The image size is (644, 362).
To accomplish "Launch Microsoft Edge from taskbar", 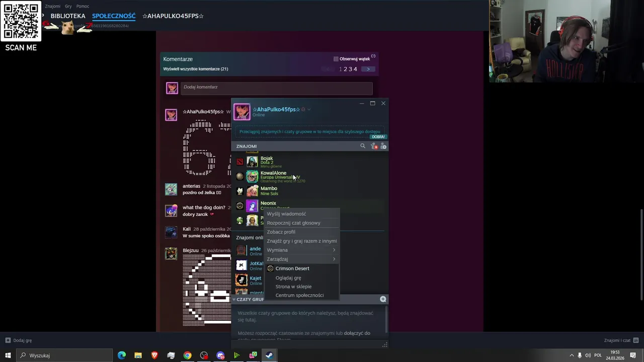I will 122,355.
